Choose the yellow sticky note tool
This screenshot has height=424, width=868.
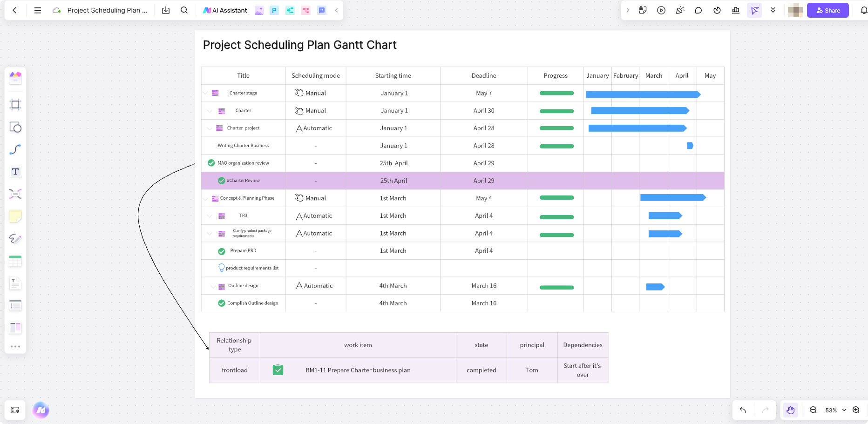pos(15,216)
